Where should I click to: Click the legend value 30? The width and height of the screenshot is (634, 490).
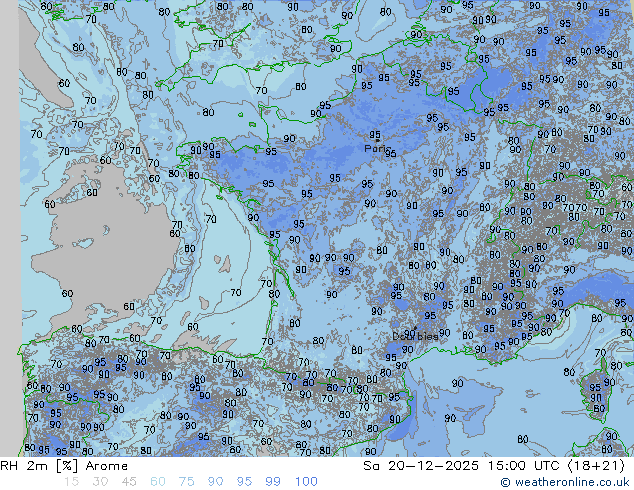pyautogui.click(x=100, y=482)
